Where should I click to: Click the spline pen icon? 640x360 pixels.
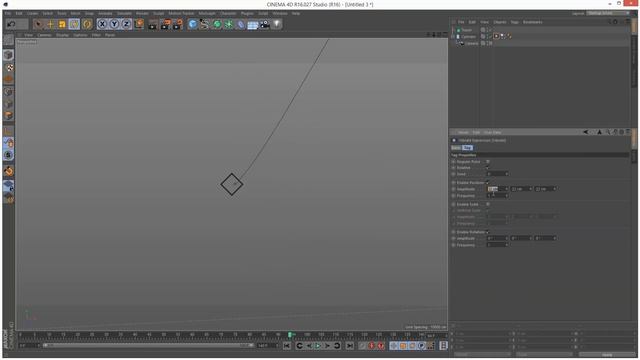click(204, 24)
